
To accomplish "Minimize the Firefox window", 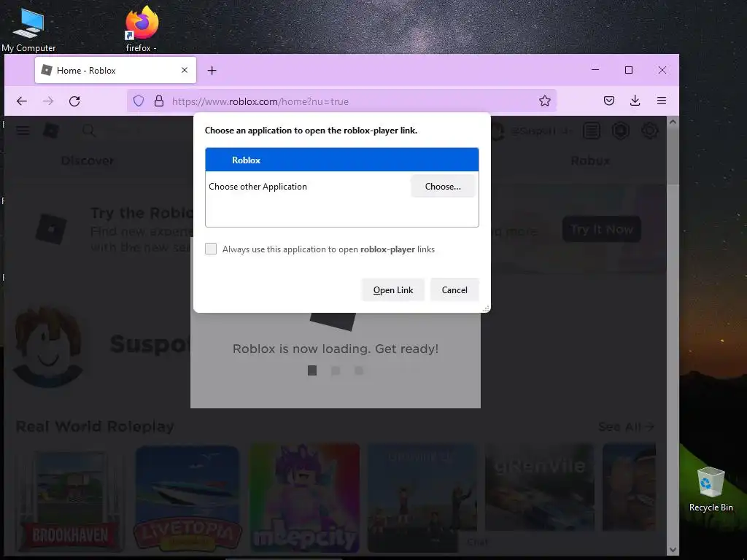I will 595,70.
